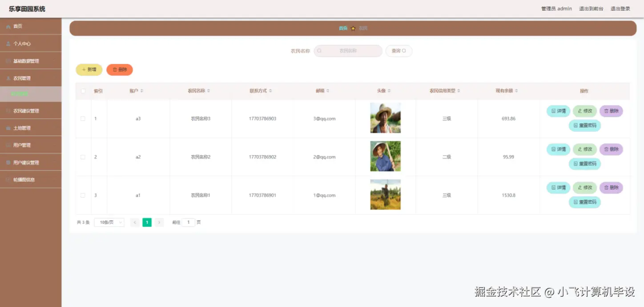The height and width of the screenshot is (307, 644).
Task: Open 详情 for the a1 row
Action: (558, 187)
